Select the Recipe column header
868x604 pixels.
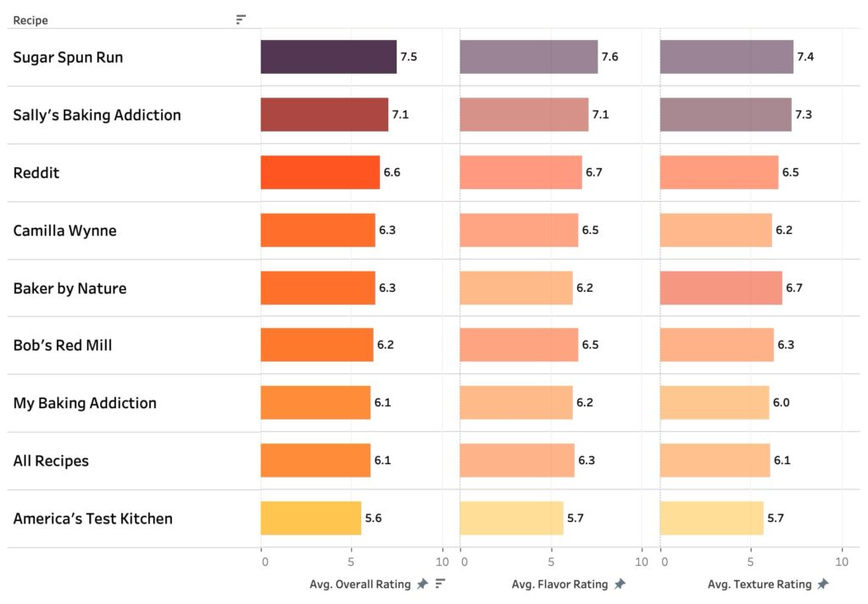[x=31, y=20]
